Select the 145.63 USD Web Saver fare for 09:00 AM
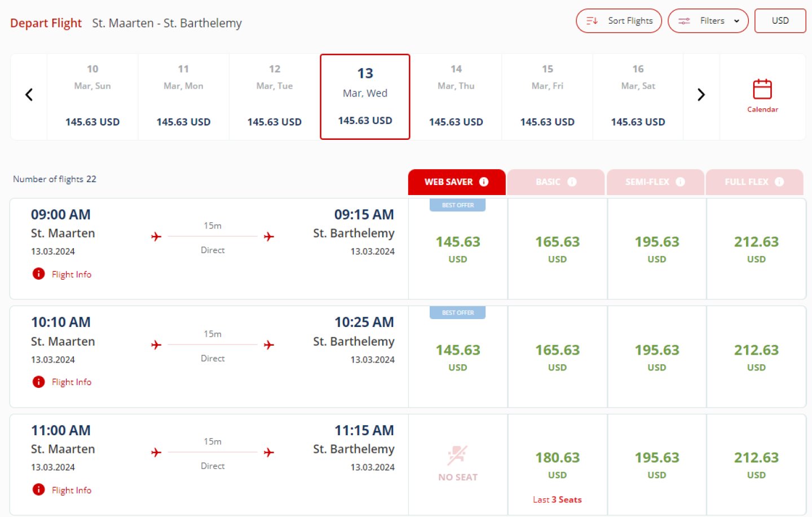 point(457,248)
